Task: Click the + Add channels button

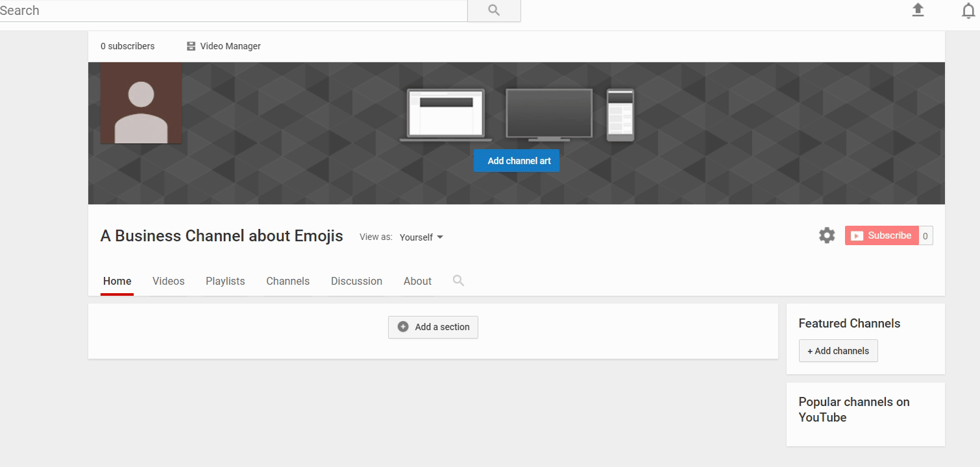Action: pyautogui.click(x=838, y=351)
